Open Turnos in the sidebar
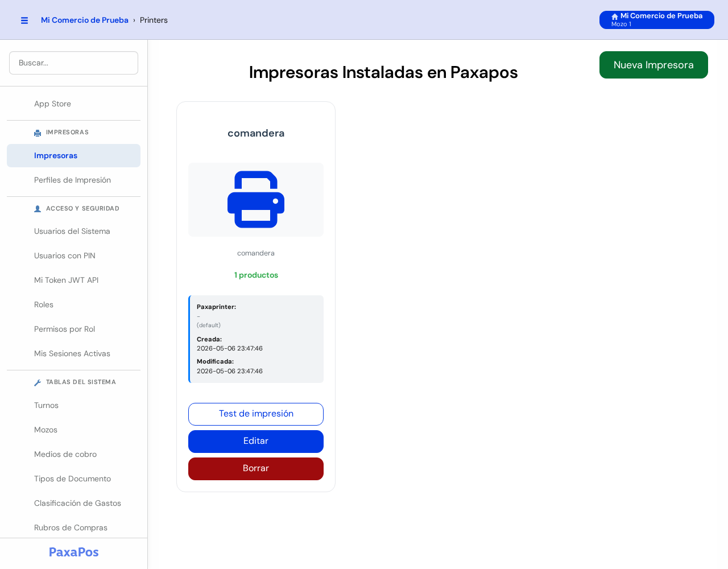This screenshot has width=728, height=569. (x=73, y=405)
